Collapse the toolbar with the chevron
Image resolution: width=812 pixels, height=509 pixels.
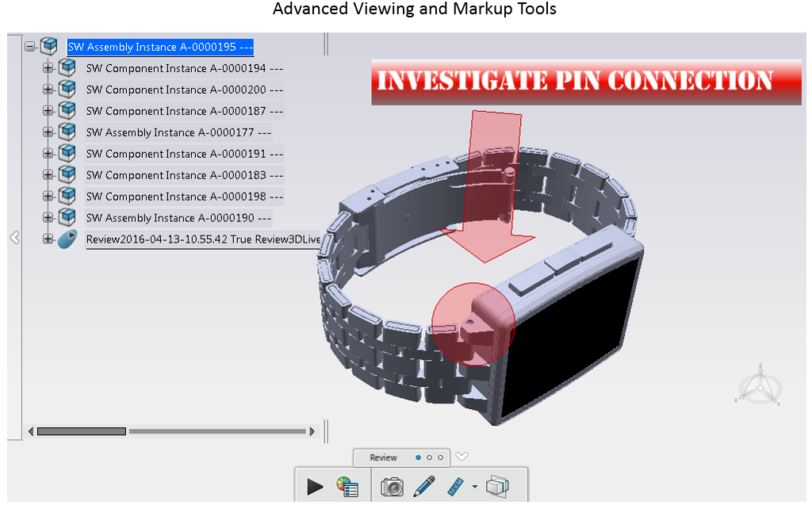coord(462,457)
